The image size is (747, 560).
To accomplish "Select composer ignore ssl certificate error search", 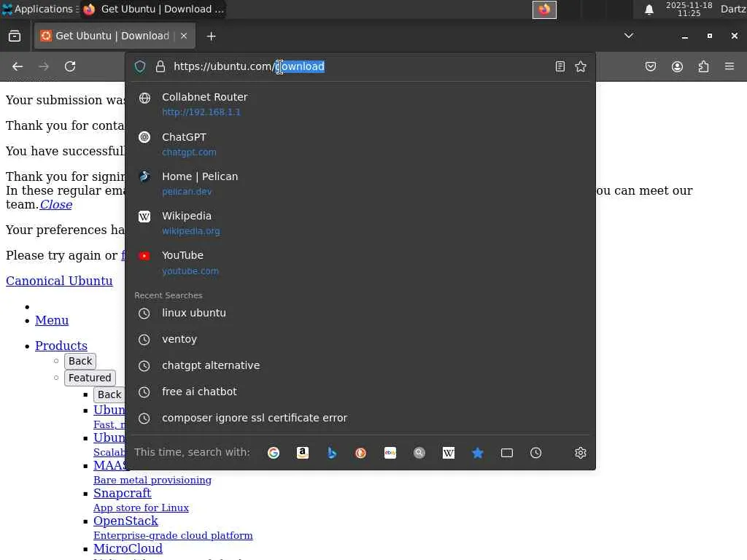I will pos(360,418).
